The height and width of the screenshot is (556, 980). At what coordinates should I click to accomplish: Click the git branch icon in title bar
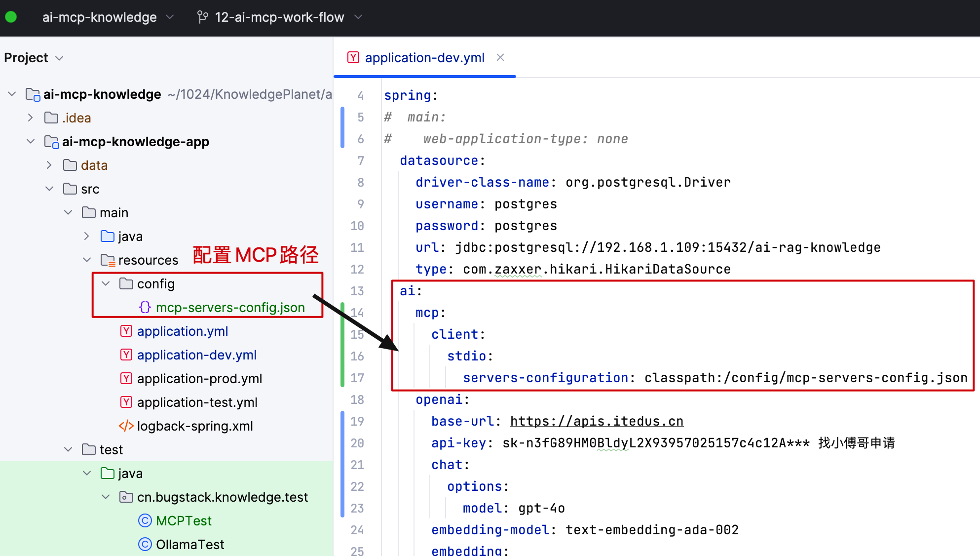click(x=202, y=17)
